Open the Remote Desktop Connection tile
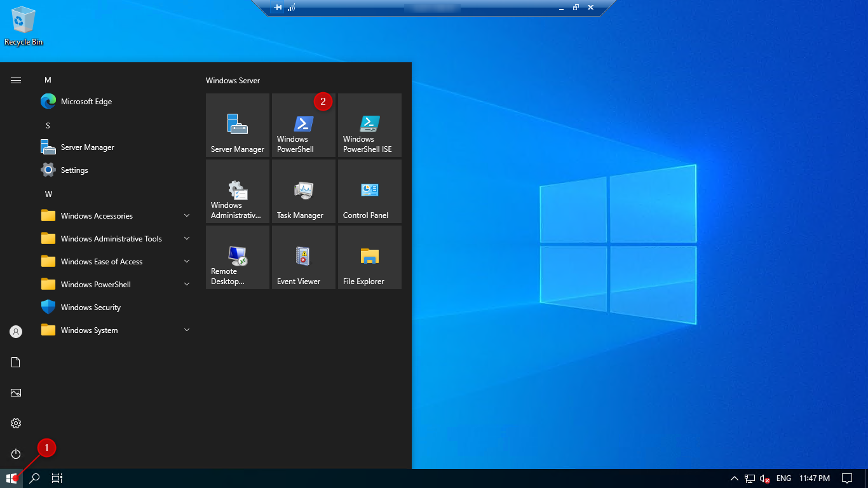The width and height of the screenshot is (868, 488). 238,257
